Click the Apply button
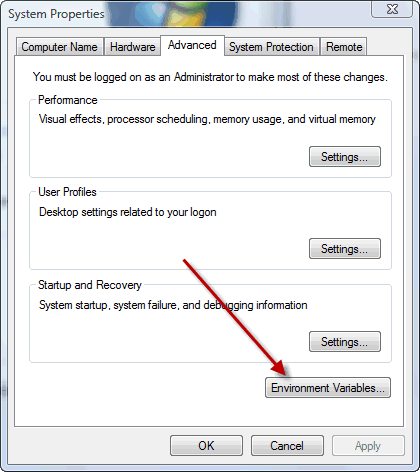The width and height of the screenshot is (420, 472). point(368,445)
